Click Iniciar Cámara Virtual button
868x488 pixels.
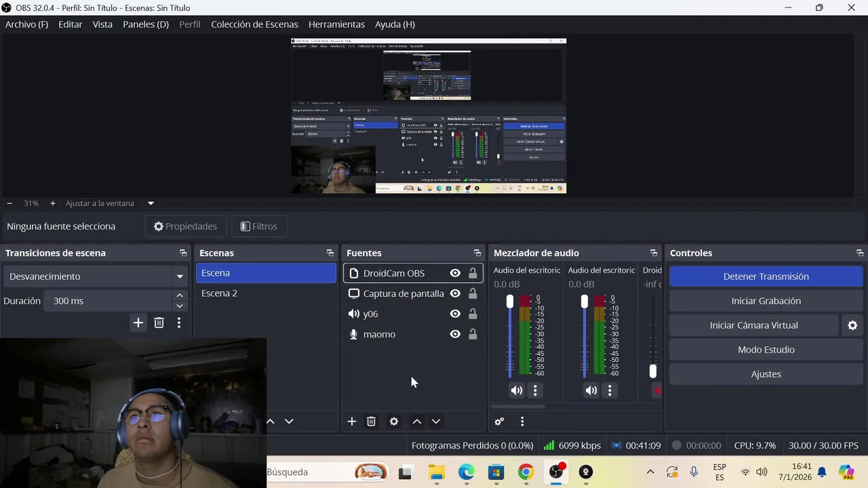point(754,325)
